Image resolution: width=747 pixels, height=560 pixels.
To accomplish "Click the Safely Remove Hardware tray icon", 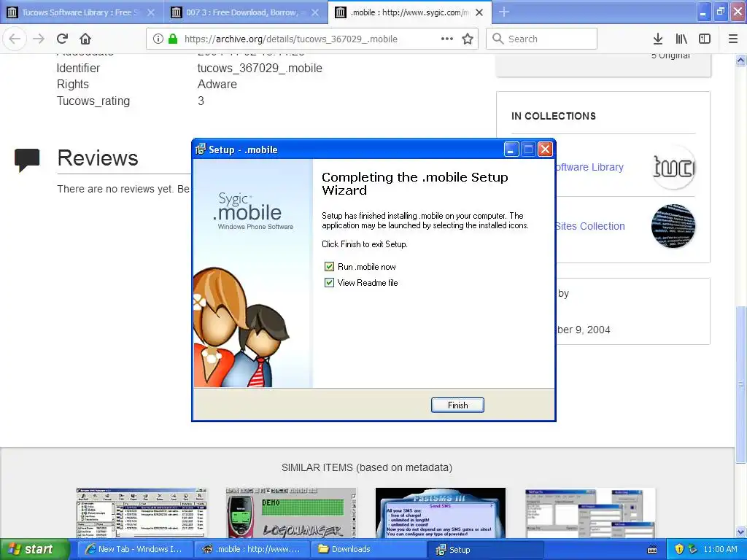I will click(x=693, y=550).
